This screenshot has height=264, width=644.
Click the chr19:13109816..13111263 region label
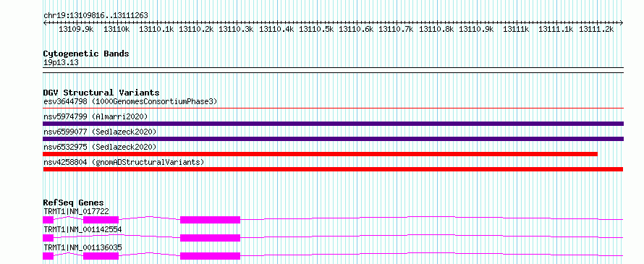(x=96, y=16)
